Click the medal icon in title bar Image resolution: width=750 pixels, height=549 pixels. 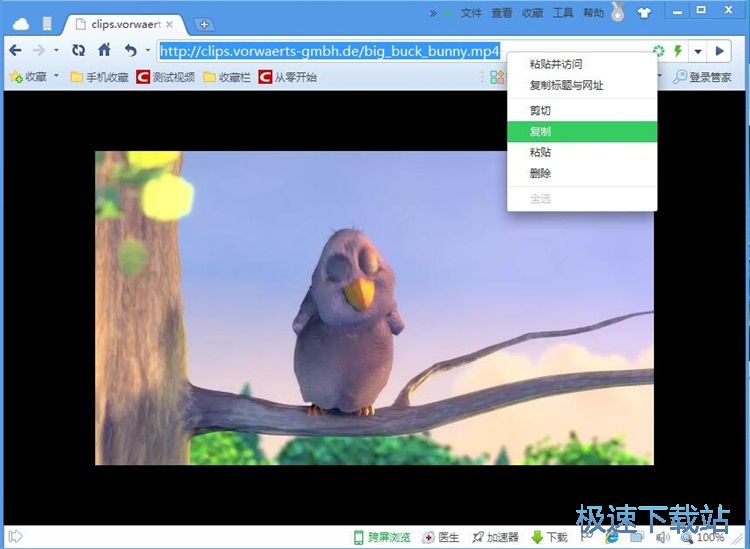[x=618, y=12]
